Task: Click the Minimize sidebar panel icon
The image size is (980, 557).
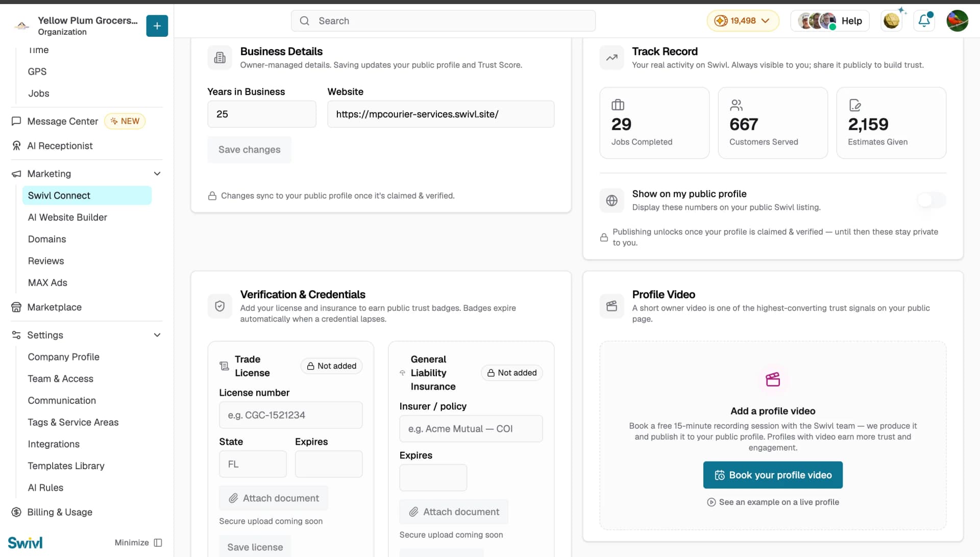Action: (158, 543)
